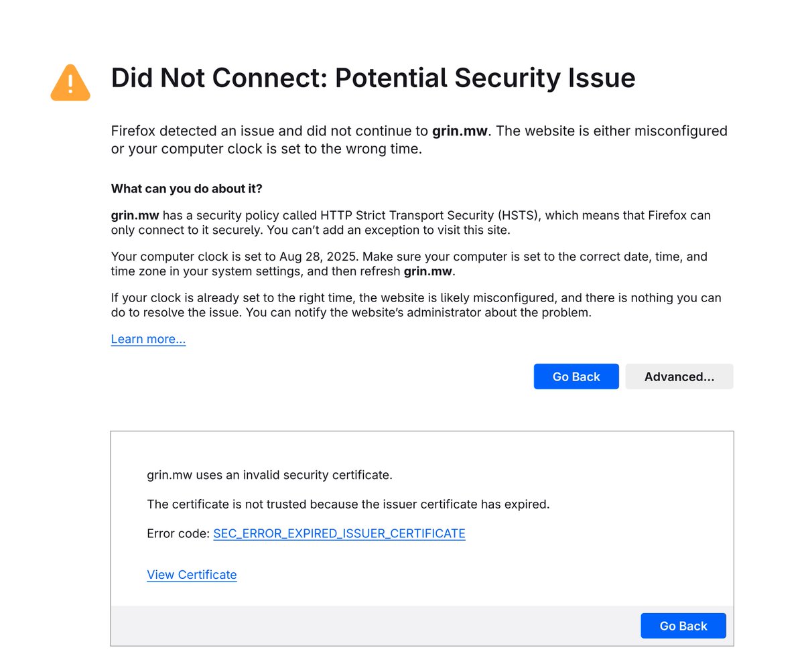This screenshot has width=804, height=672.
Task: Click Go Back in the certificate details panel
Action: click(683, 626)
